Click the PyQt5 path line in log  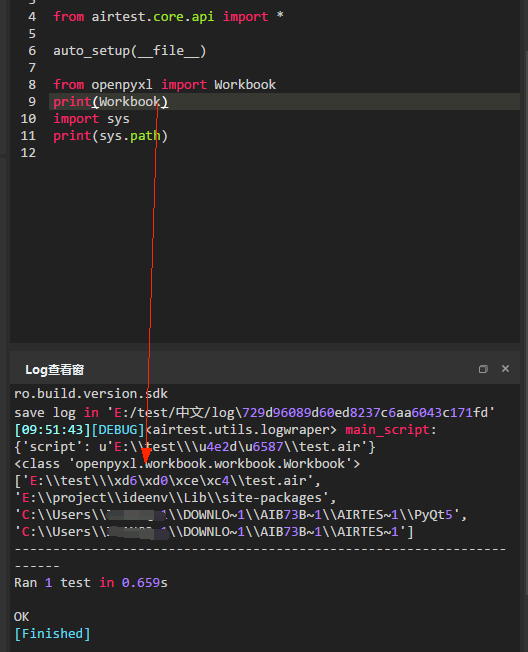click(241, 515)
